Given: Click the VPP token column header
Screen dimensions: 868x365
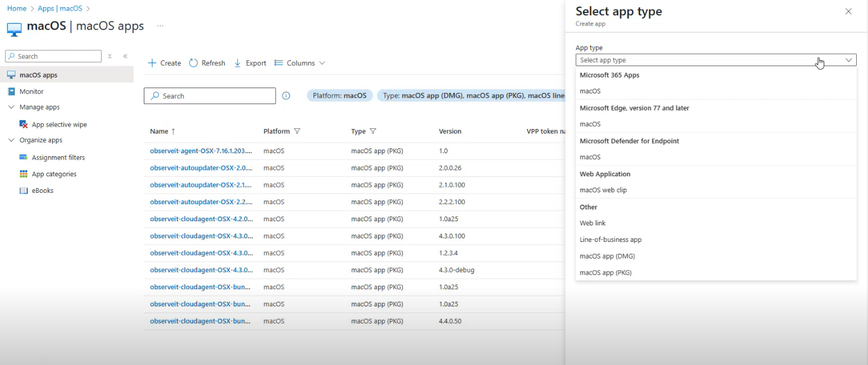Looking at the screenshot, I should pyautogui.click(x=546, y=131).
